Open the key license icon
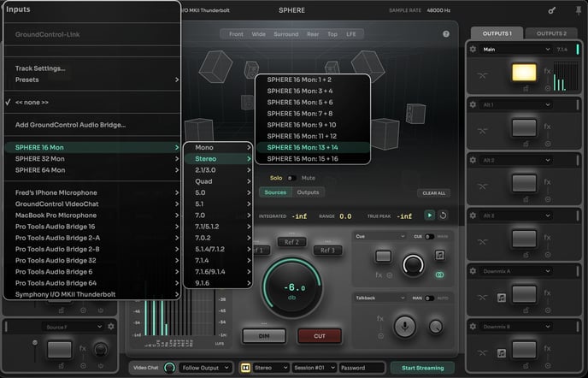This screenshot has width=588, height=378. 554,11
